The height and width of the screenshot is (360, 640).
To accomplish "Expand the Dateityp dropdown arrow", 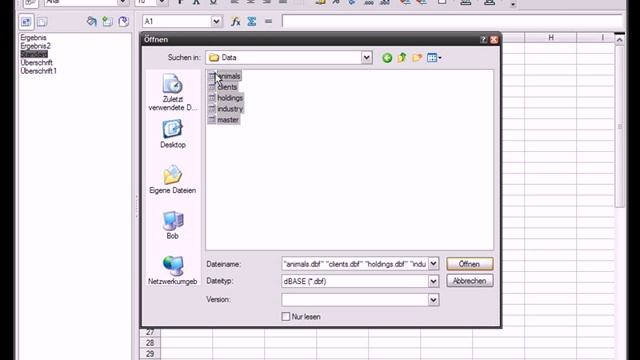I will [433, 281].
